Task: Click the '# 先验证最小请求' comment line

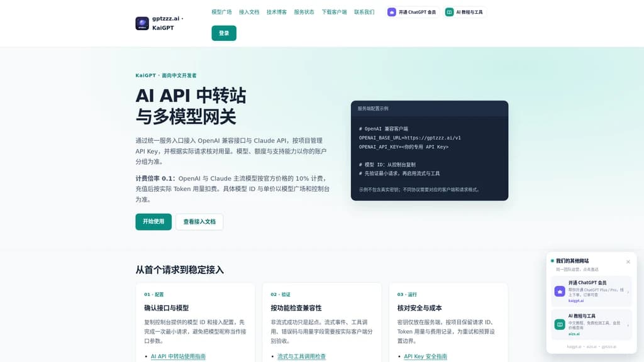Action: click(399, 173)
